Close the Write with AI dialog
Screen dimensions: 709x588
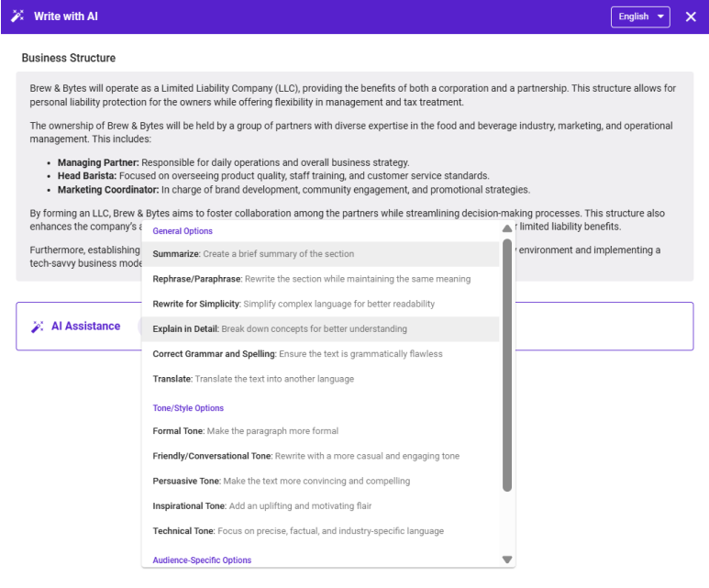tap(691, 17)
